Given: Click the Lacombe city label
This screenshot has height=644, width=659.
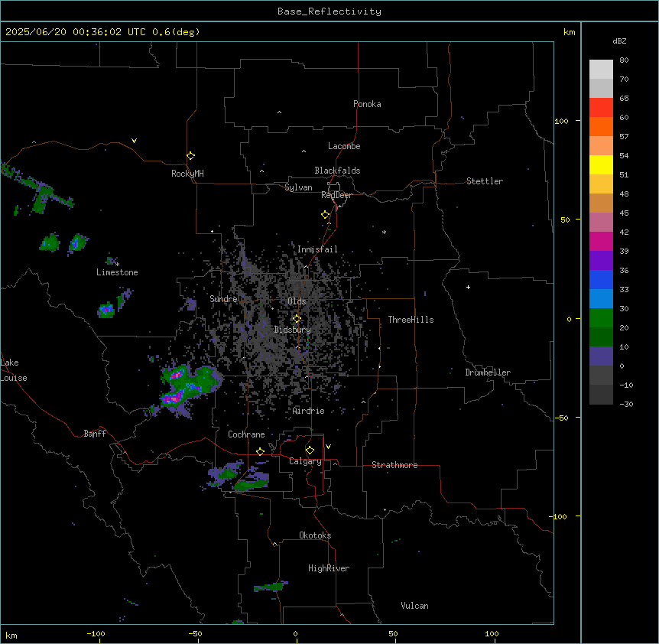Looking at the screenshot, I should pyautogui.click(x=344, y=146).
